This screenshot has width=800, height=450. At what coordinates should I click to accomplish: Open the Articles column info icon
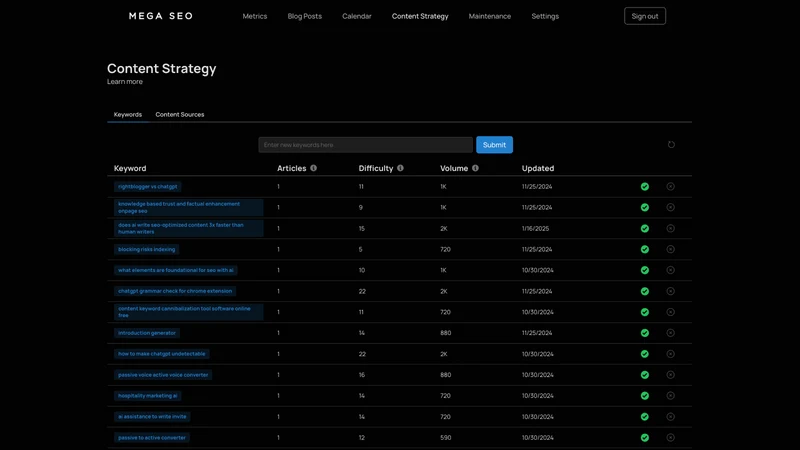(x=313, y=168)
